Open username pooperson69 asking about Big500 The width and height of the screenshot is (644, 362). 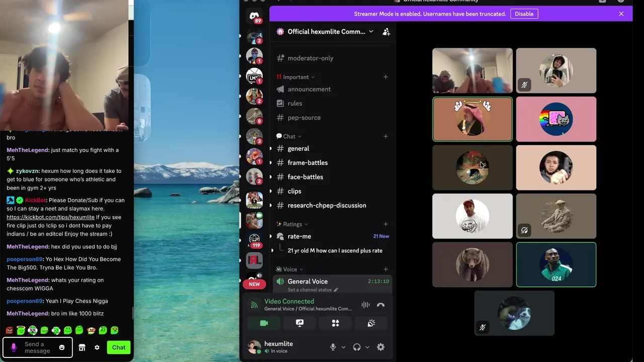[x=25, y=259]
